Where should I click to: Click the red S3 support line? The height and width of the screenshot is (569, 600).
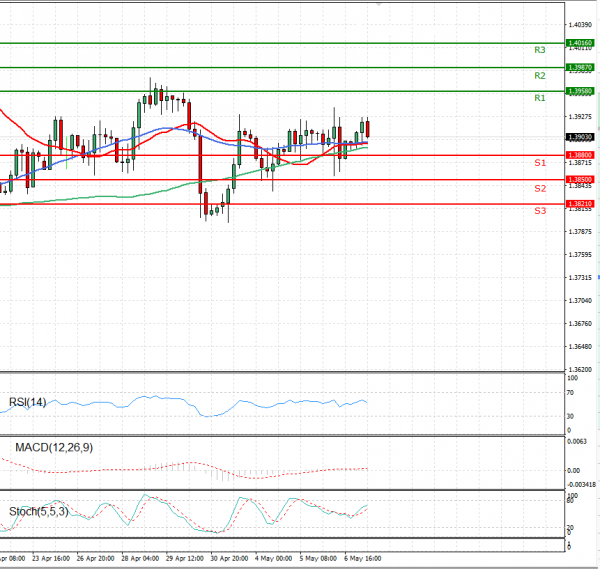[x=282, y=204]
